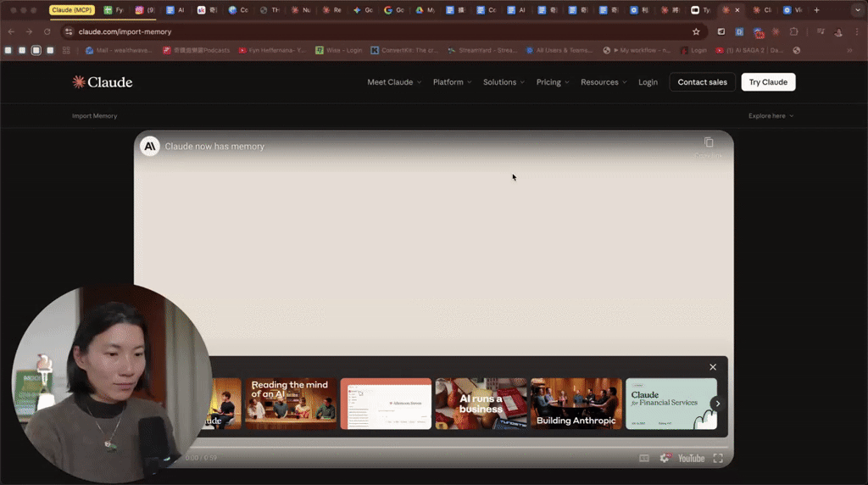Open the Wise - Login bookmark
The width and height of the screenshot is (868, 485).
[x=339, y=50]
